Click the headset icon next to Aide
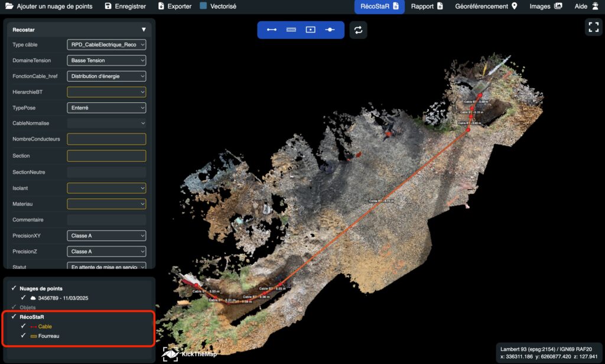605x364 pixels. click(596, 6)
